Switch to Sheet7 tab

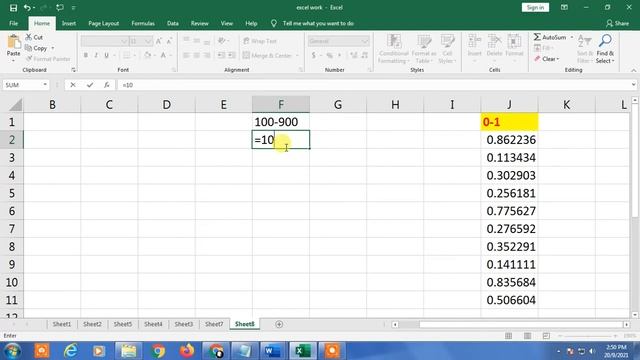pos(214,324)
